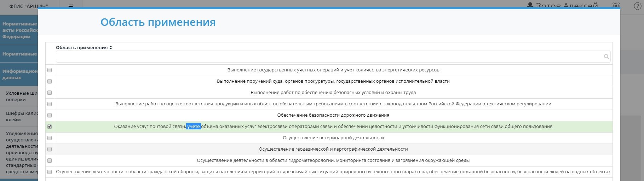Expand Нормативные акты Российской Федерации sidebar section
Image resolution: width=644 pixels, height=181 pixels.
click(19, 30)
